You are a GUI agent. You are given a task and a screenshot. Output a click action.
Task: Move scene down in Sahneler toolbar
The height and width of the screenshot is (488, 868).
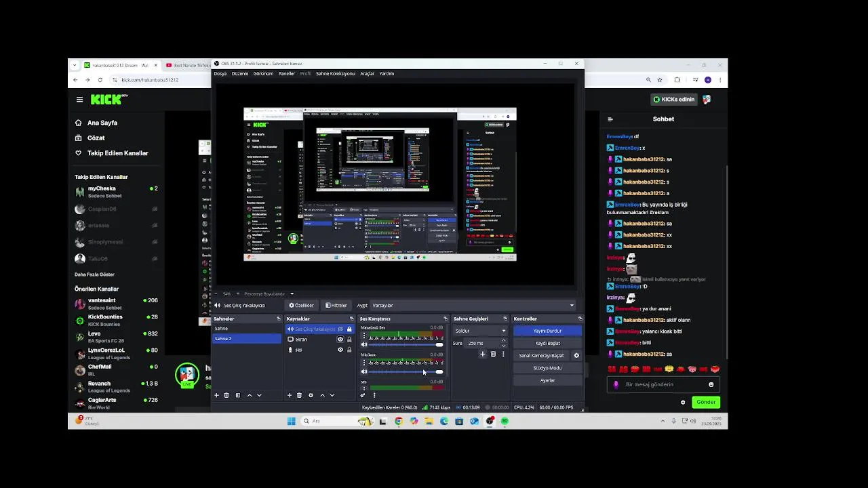(259, 395)
